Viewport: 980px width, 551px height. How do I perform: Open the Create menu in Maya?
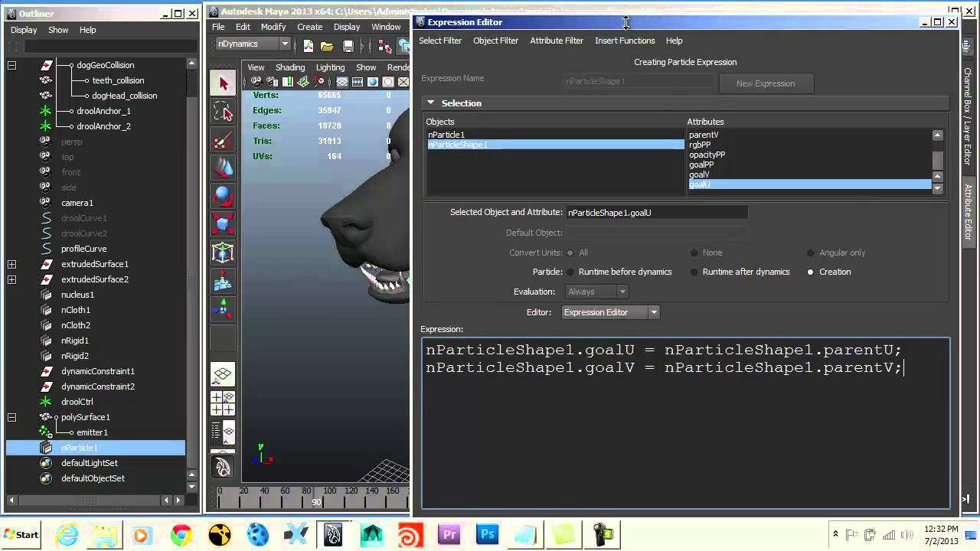(309, 27)
